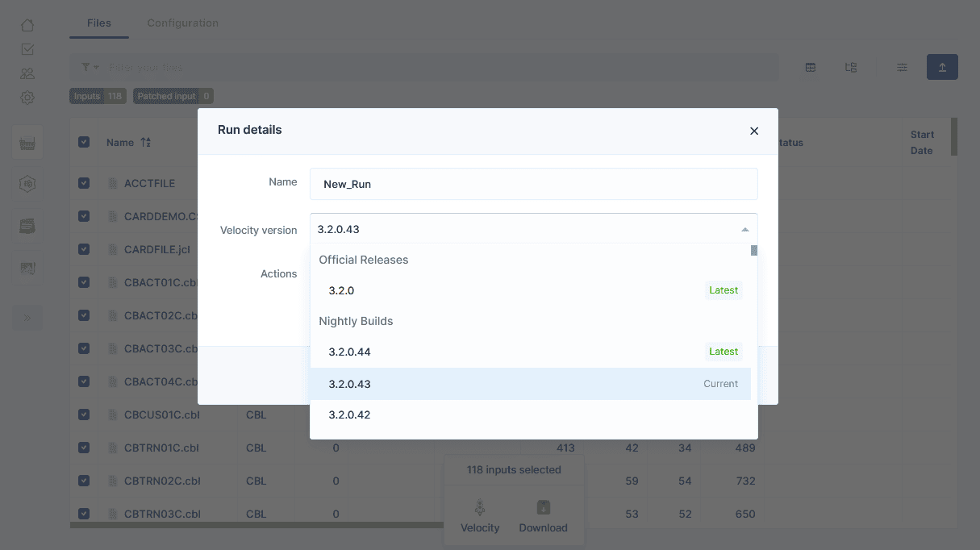
Task: Select the first boxed module icon below the gear
Action: pyautogui.click(x=27, y=143)
